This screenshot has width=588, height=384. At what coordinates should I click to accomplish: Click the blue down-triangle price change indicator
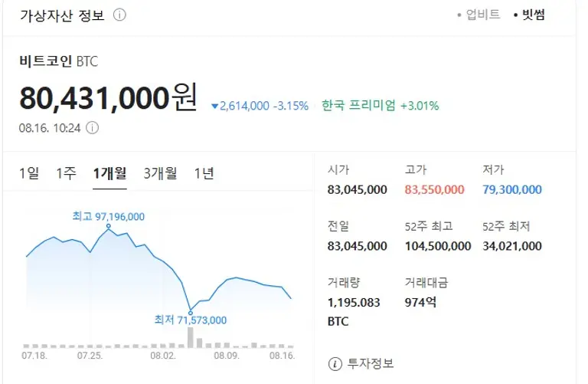[x=215, y=106]
